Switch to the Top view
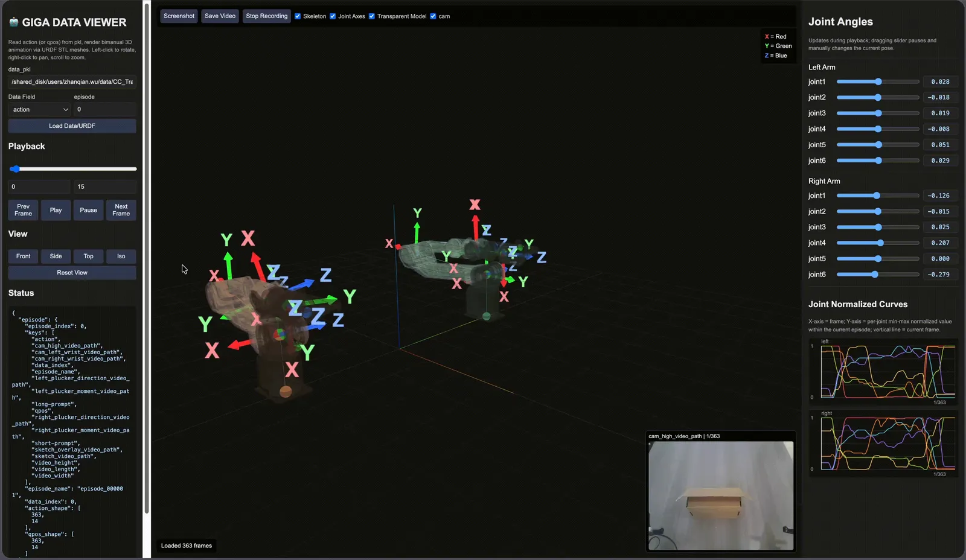This screenshot has height=560, width=966. pos(88,256)
